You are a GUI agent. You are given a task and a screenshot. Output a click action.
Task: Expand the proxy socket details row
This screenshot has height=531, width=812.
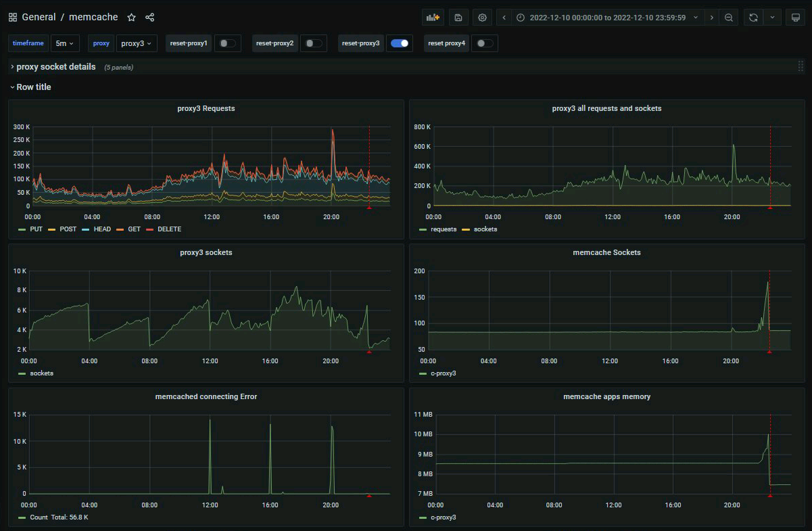pos(55,67)
